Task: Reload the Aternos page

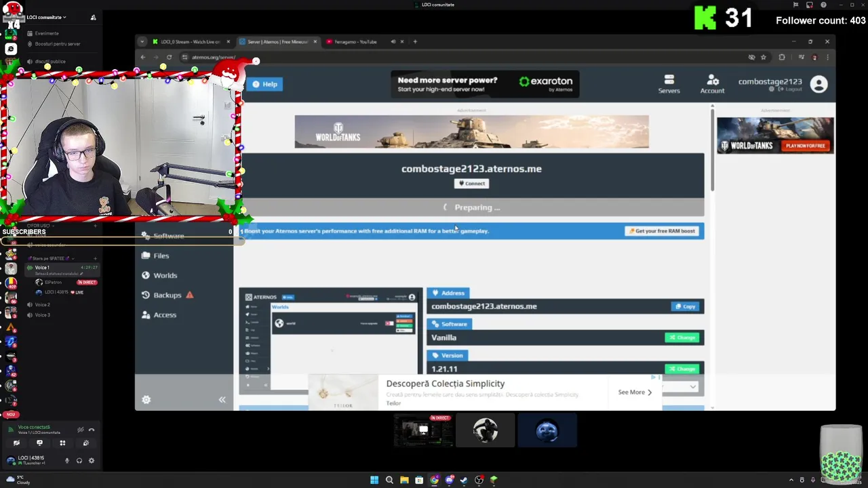Action: 169,58
